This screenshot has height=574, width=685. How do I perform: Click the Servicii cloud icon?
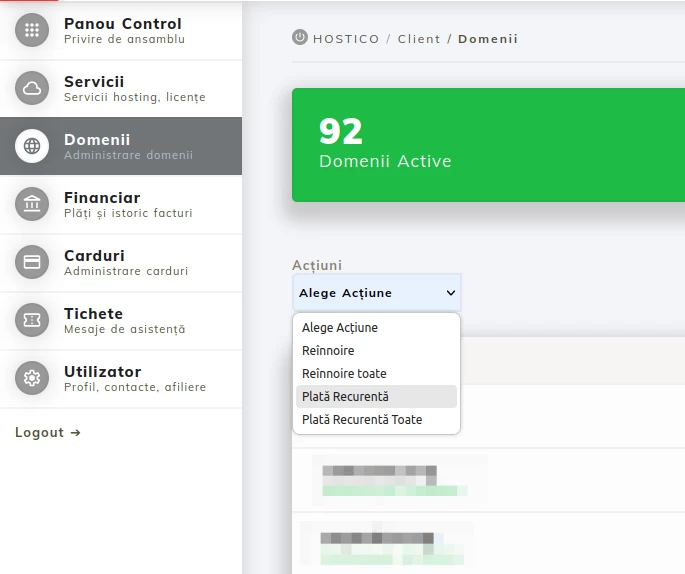pos(32,88)
